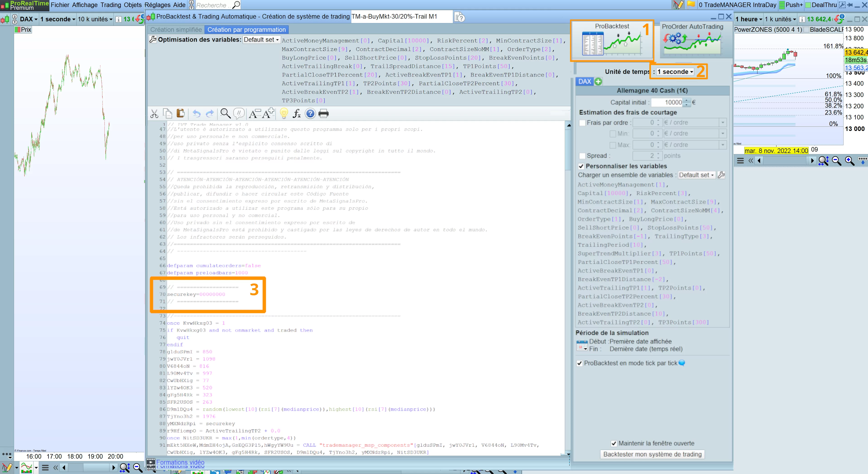Open the calendar icon for simulation period
The height and width of the screenshot is (474, 868).
click(x=582, y=345)
